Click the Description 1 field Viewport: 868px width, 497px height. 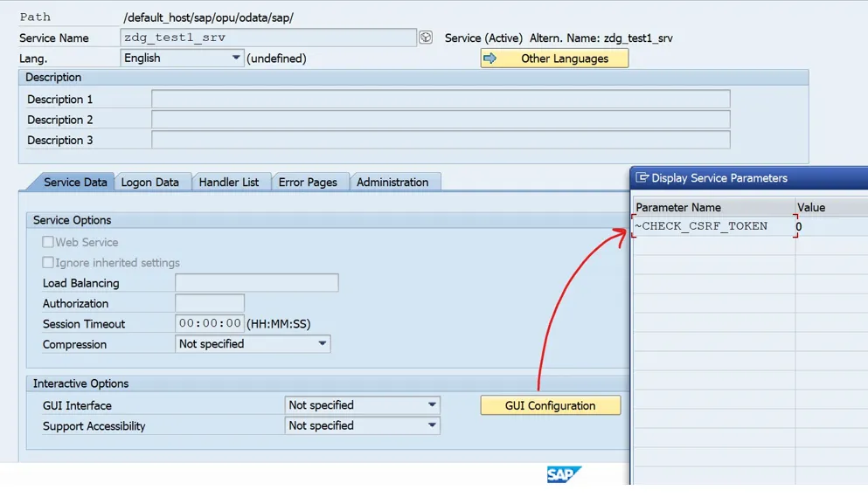(441, 99)
